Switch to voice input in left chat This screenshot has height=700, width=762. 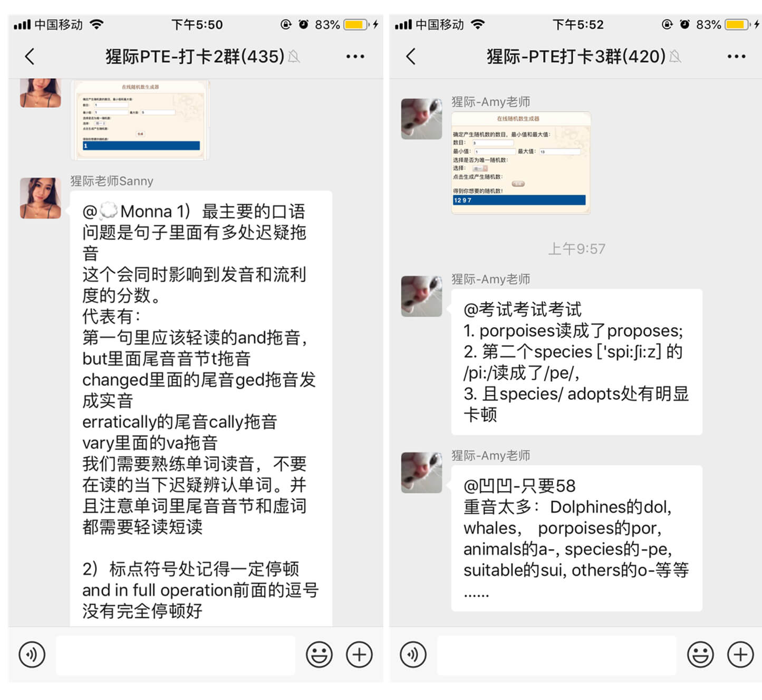32,655
